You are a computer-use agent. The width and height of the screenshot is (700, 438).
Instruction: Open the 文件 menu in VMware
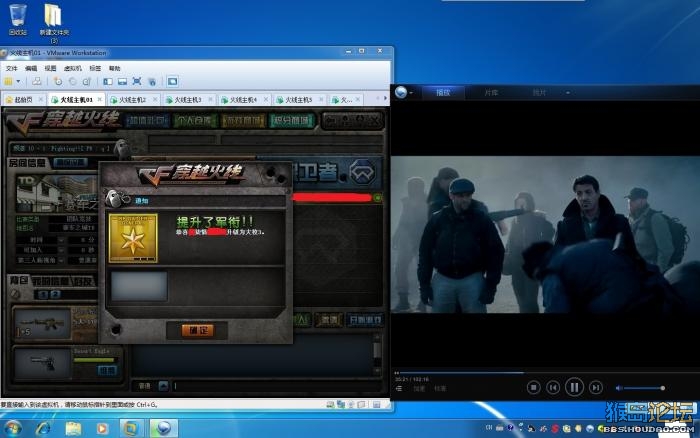pos(12,68)
